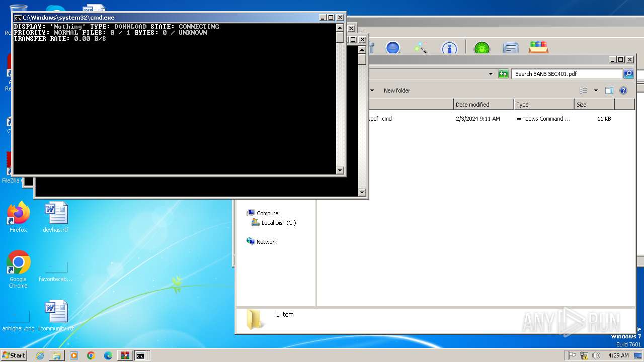
Task: Switch to WinRAR taskbar button
Action: click(x=125, y=355)
